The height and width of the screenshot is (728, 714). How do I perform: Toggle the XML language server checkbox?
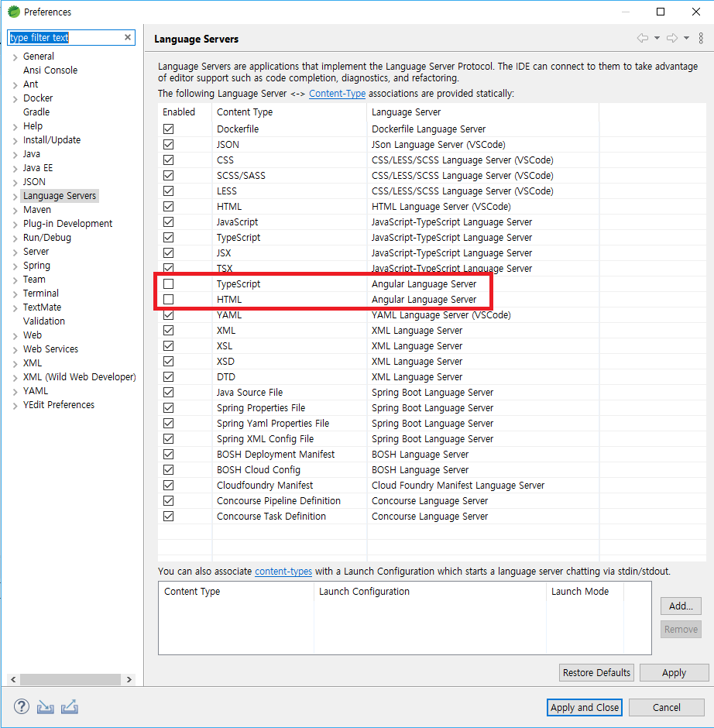coord(169,331)
